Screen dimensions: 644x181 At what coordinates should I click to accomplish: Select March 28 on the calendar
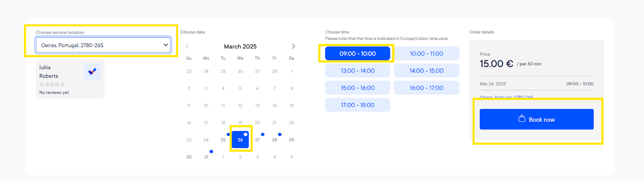[275, 140]
